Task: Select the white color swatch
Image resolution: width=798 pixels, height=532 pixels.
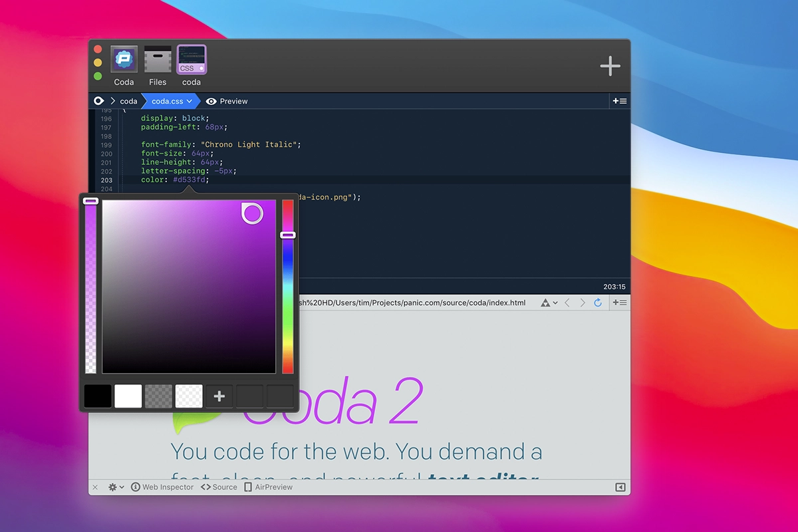Action: pyautogui.click(x=128, y=396)
